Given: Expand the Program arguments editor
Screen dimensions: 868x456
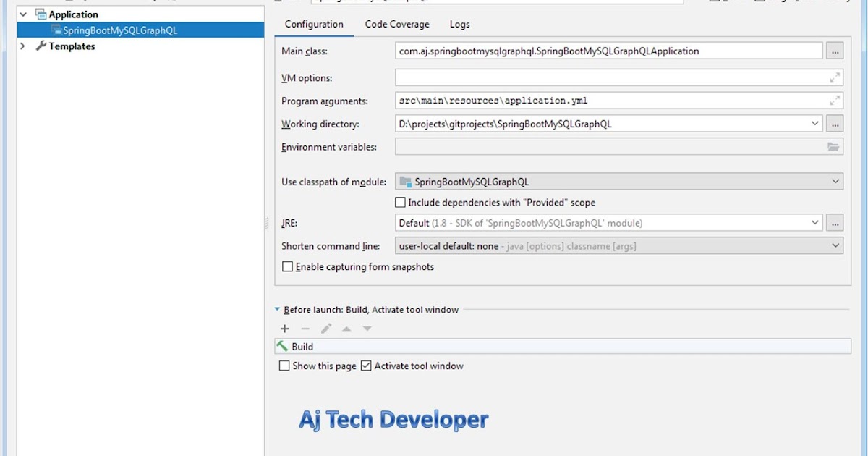Looking at the screenshot, I should [835, 101].
